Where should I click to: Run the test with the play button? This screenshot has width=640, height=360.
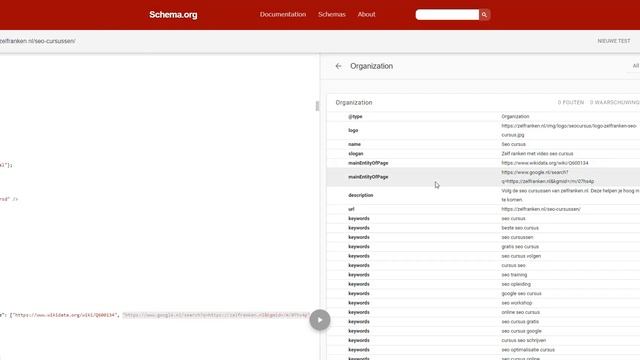(320, 320)
